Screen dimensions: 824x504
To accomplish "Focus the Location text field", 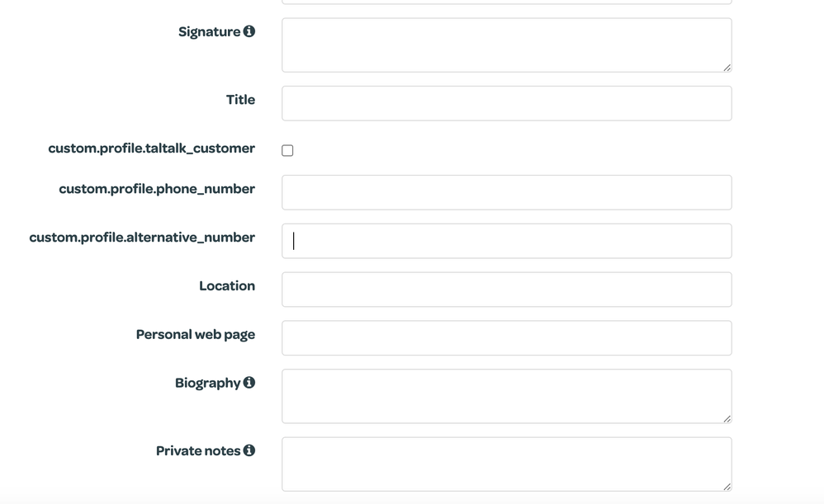I will click(x=505, y=290).
